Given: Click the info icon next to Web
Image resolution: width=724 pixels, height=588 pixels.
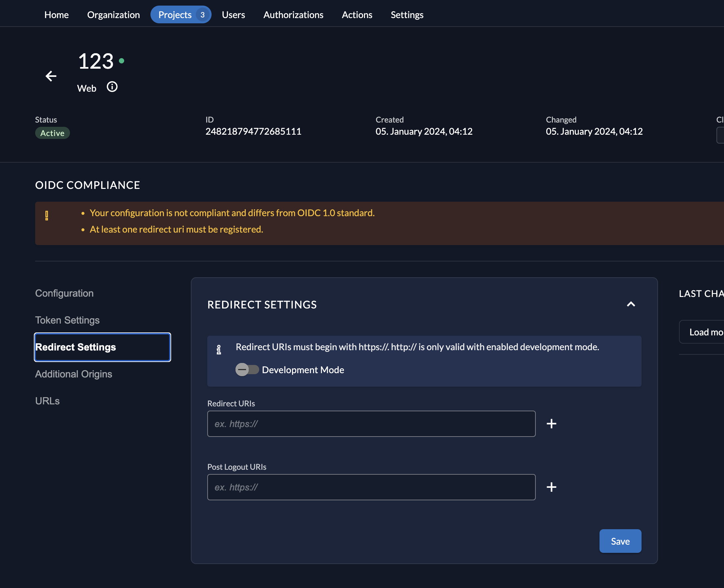Looking at the screenshot, I should [112, 87].
